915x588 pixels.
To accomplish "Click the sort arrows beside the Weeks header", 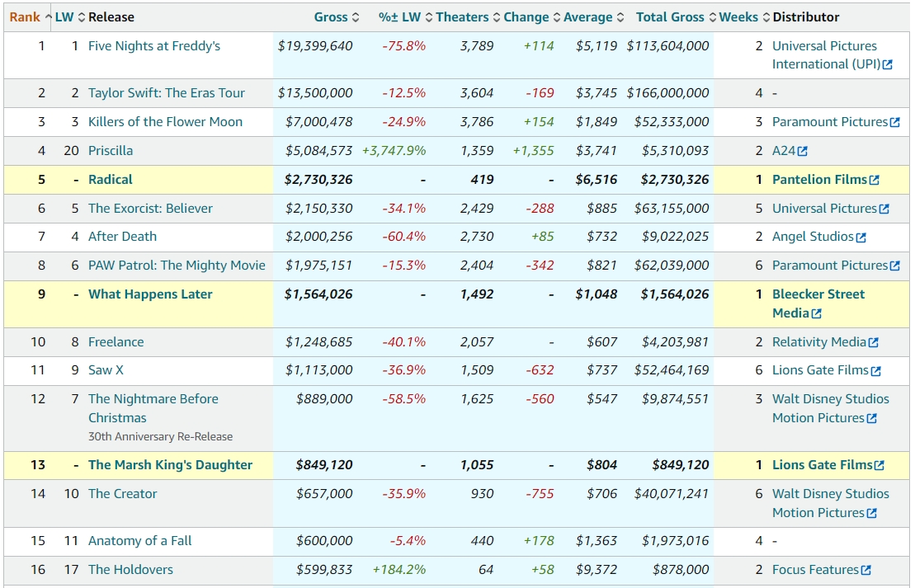I will click(x=766, y=17).
